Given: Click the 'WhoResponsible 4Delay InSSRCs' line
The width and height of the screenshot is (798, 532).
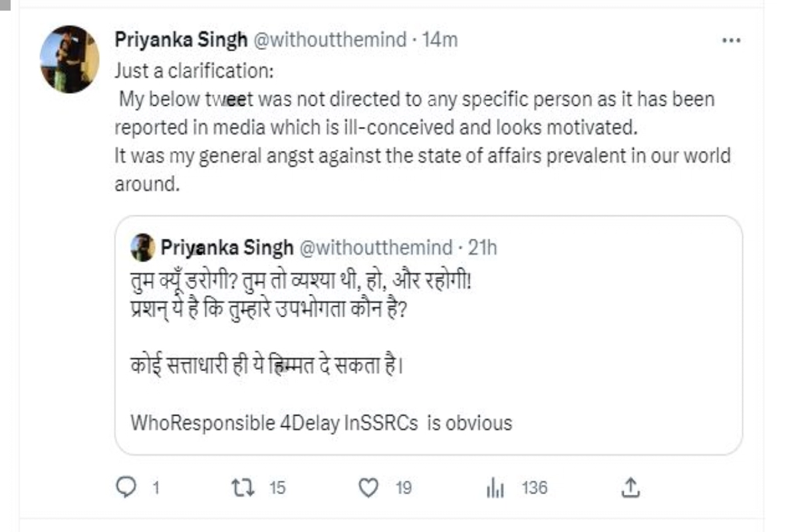Looking at the screenshot, I should point(321,422).
